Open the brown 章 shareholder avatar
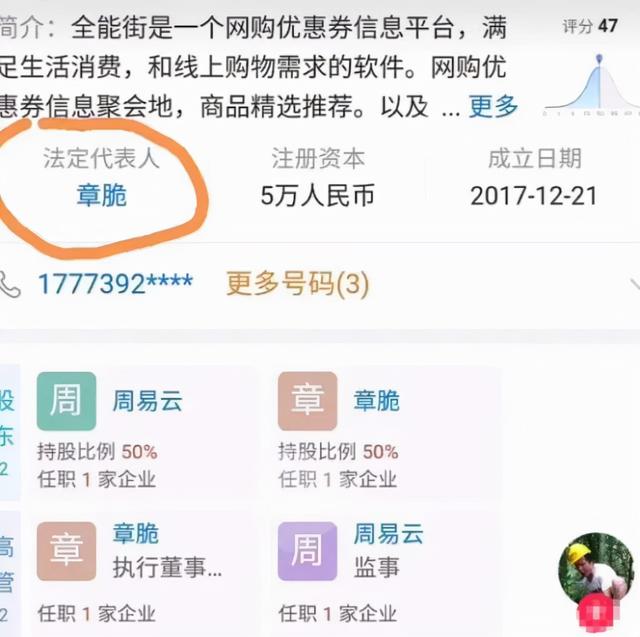The image size is (640, 637). click(x=307, y=401)
